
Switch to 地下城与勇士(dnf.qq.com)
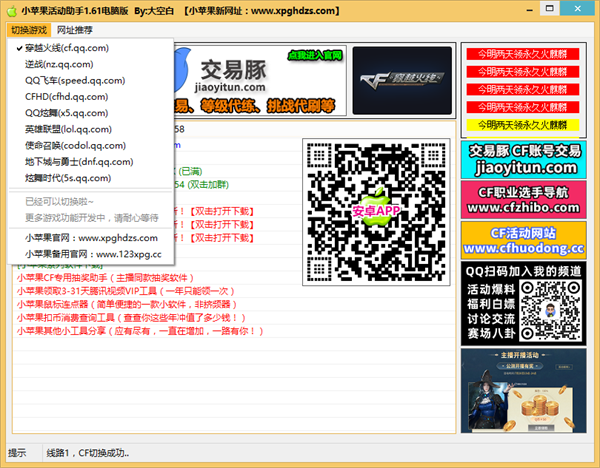click(x=90, y=162)
